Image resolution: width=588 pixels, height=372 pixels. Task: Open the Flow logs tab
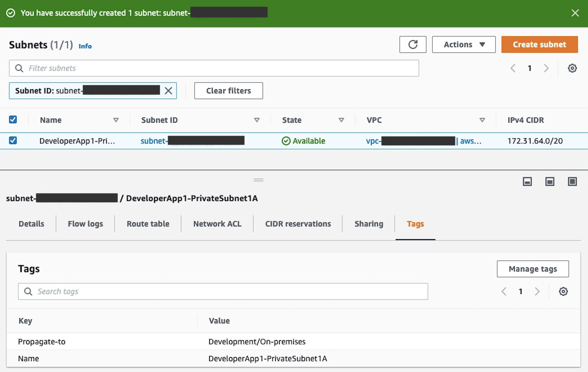pyautogui.click(x=85, y=223)
